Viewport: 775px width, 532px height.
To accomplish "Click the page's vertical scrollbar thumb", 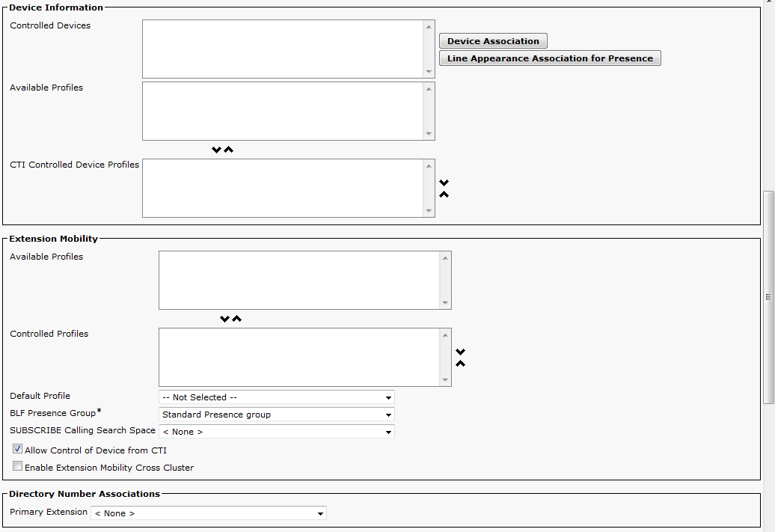I will click(768, 296).
